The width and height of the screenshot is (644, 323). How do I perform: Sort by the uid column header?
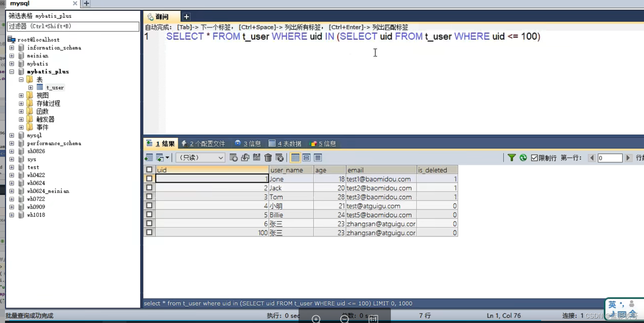pyautogui.click(x=212, y=170)
